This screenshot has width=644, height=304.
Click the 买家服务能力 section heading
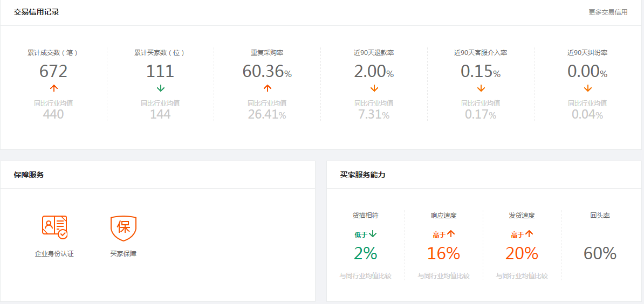362,175
